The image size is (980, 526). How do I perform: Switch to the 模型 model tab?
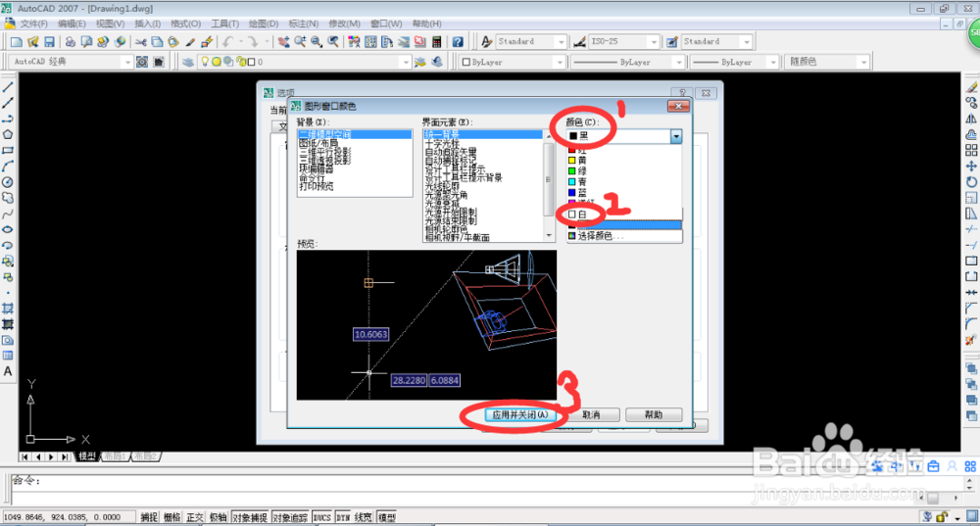point(87,456)
